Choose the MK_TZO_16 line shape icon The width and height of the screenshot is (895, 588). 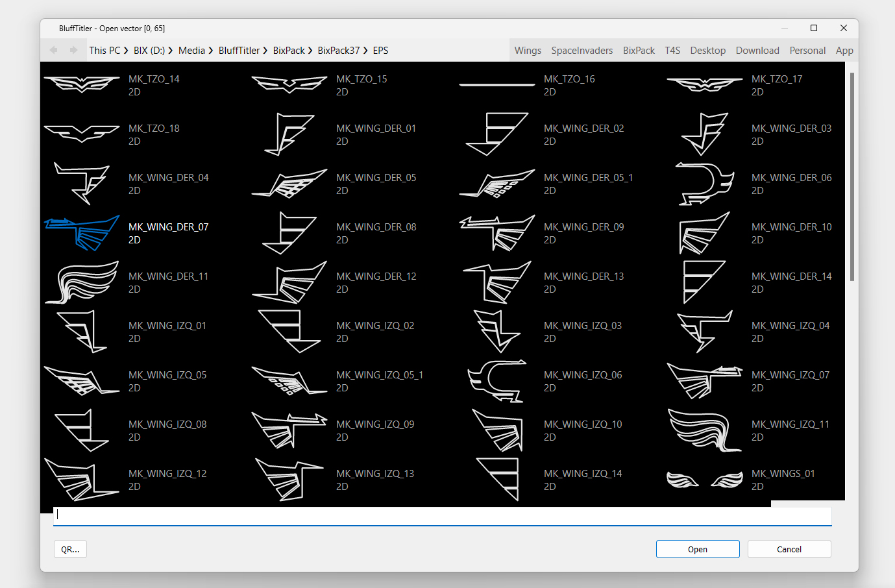click(x=497, y=84)
